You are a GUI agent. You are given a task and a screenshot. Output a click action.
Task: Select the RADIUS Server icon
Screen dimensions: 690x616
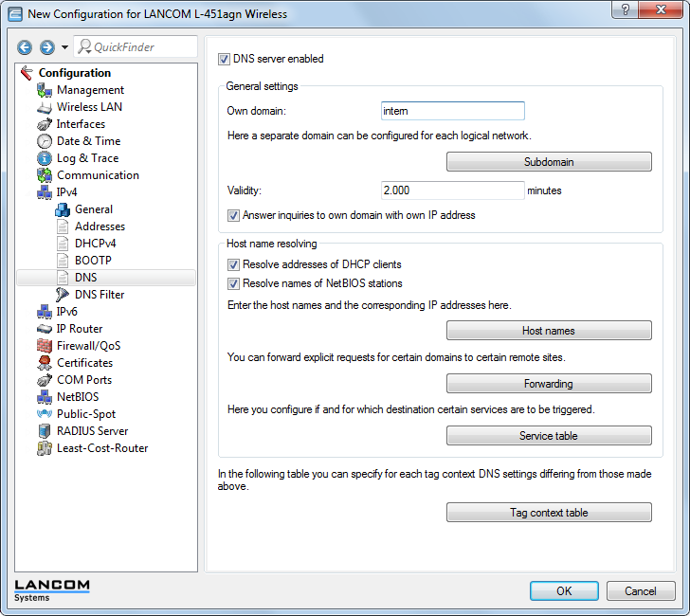(45, 431)
